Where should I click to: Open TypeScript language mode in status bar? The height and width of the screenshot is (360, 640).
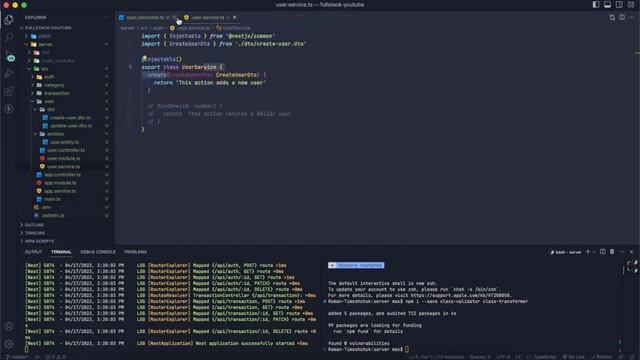point(544,357)
